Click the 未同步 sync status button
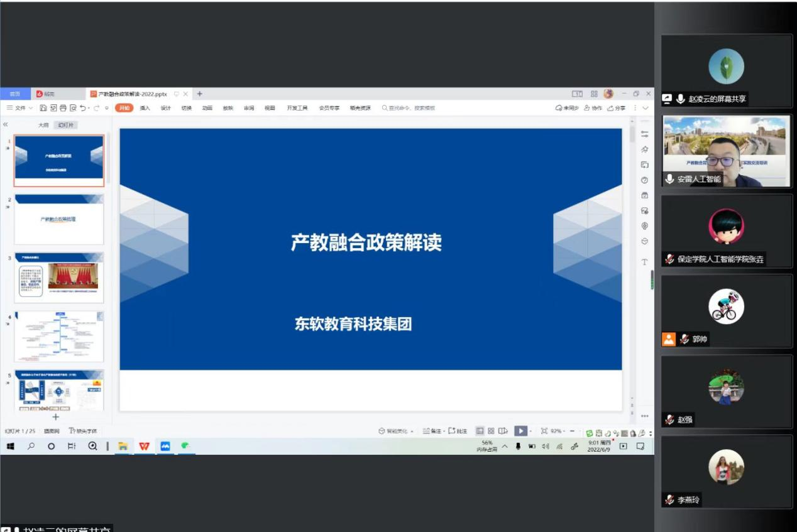The height and width of the screenshot is (532, 797). (567, 108)
